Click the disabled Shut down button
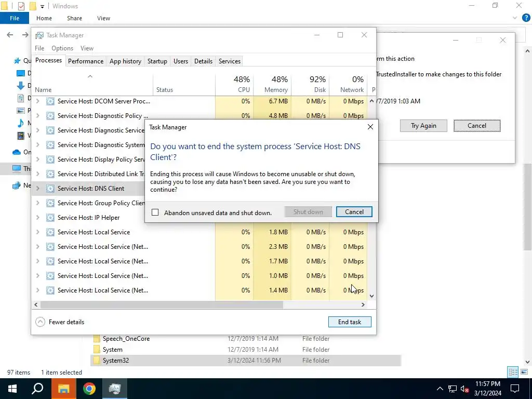Image resolution: width=532 pixels, height=399 pixels. tap(308, 212)
